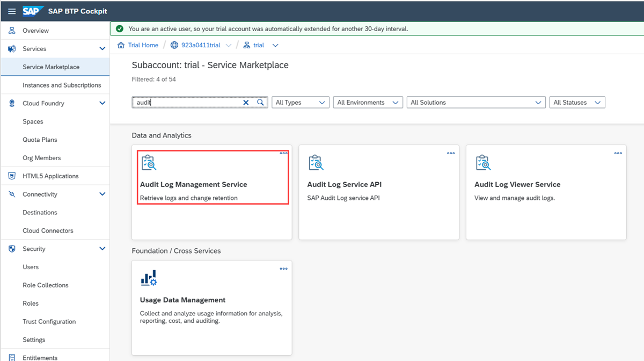Viewport: 644px width, 361px height.
Task: Open actions menu for Audit Log Service API
Action: click(x=451, y=153)
